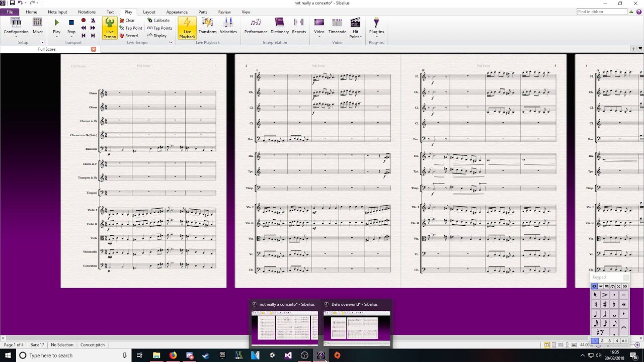
Task: Switch to the Appearance tab
Action: [177, 12]
